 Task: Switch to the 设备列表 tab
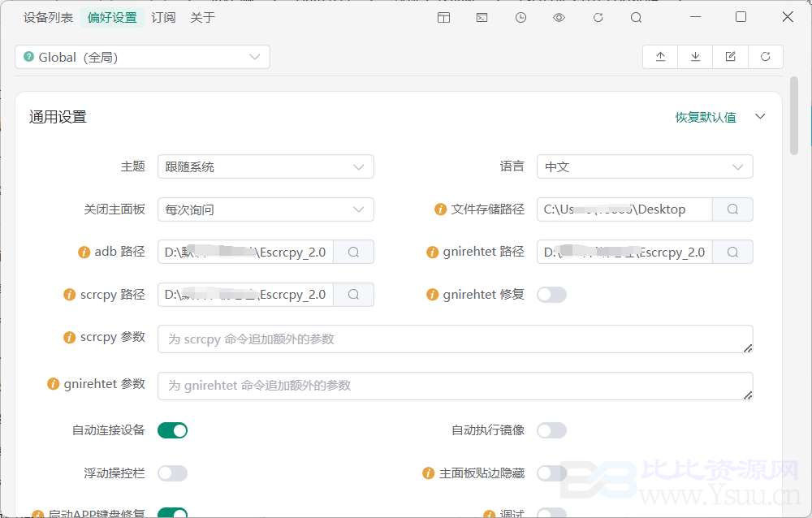tap(47, 16)
